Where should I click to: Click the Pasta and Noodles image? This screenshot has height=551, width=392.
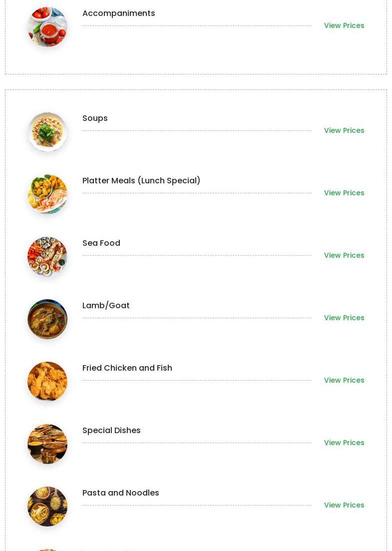pos(47,507)
